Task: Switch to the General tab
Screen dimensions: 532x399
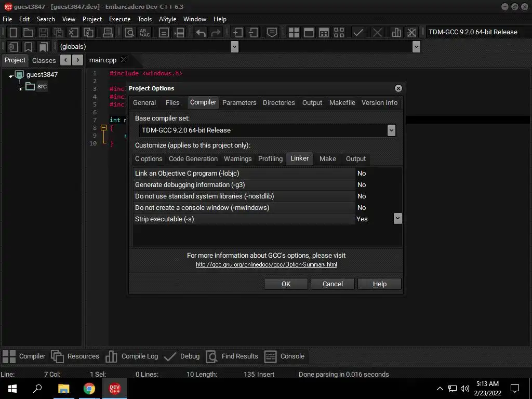Action: tap(144, 103)
